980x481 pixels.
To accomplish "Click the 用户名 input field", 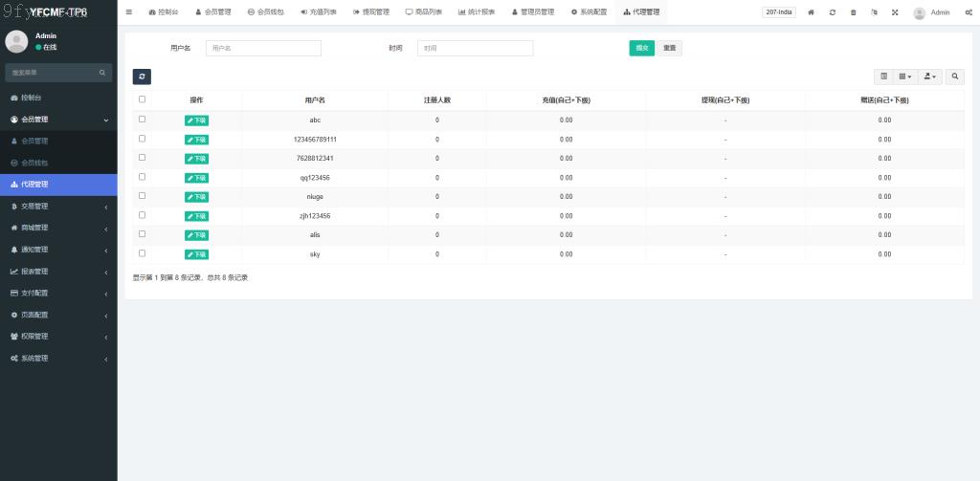I will 263,48.
